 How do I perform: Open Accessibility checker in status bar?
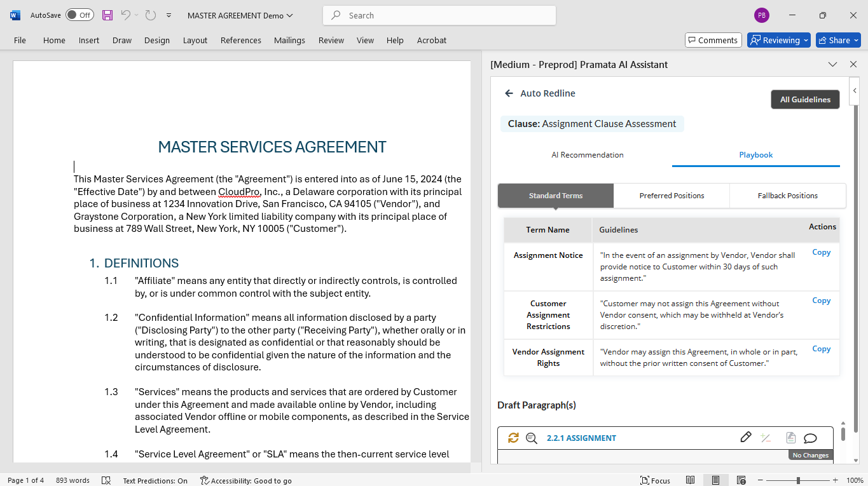tap(245, 480)
